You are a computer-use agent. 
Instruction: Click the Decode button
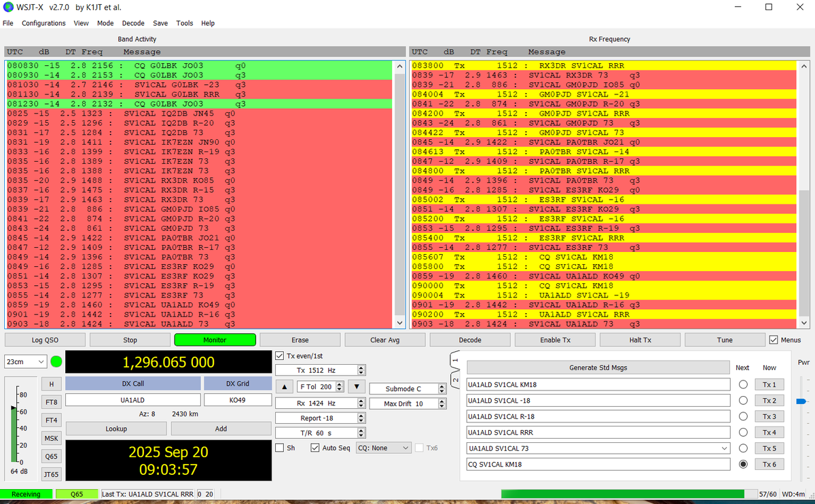click(470, 340)
